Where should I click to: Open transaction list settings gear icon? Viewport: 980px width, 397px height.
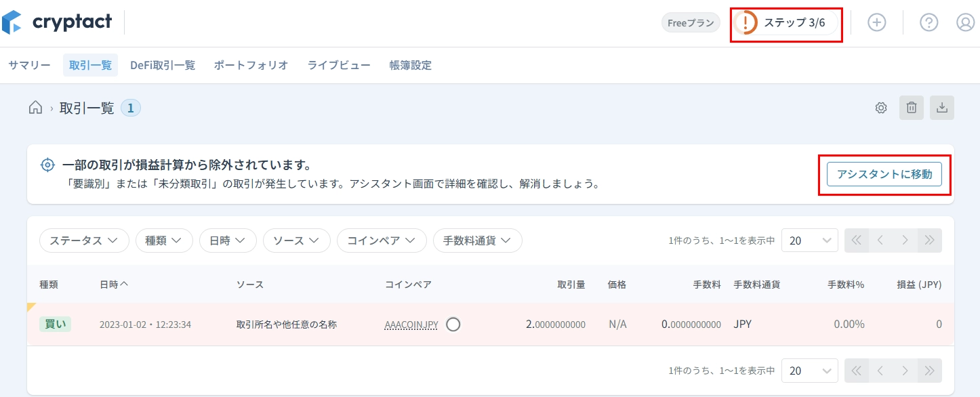click(x=881, y=108)
